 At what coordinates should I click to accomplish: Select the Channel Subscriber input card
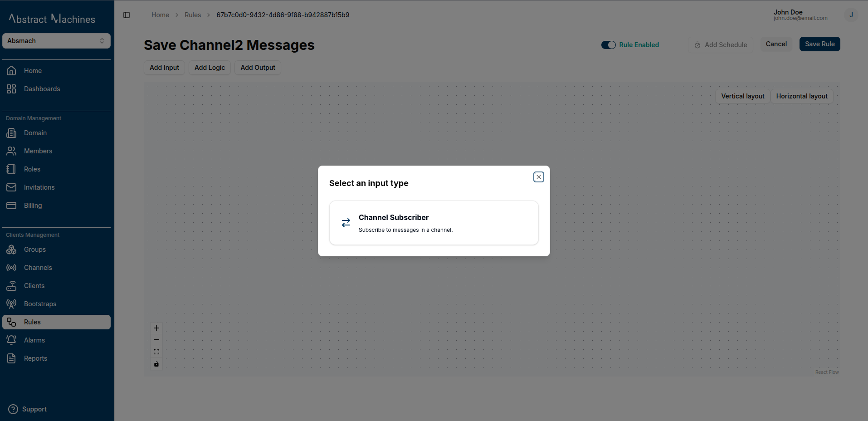pyautogui.click(x=434, y=223)
